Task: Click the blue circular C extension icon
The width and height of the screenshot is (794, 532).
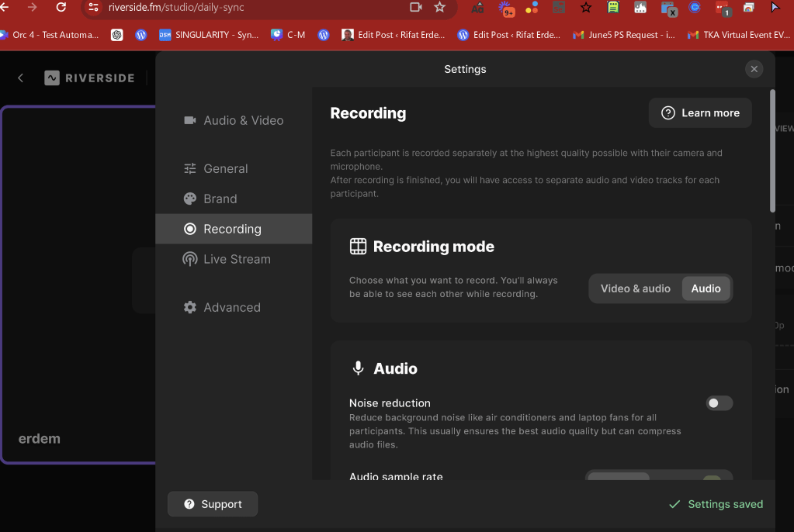Action: (x=694, y=7)
